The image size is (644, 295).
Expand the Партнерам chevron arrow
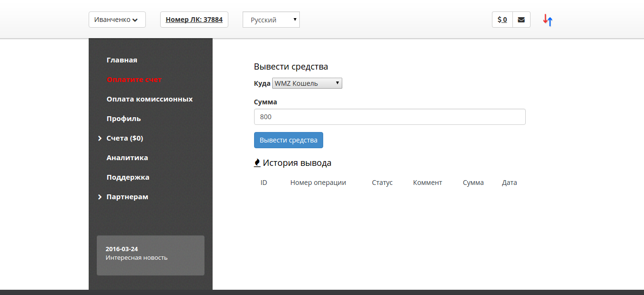(x=100, y=197)
